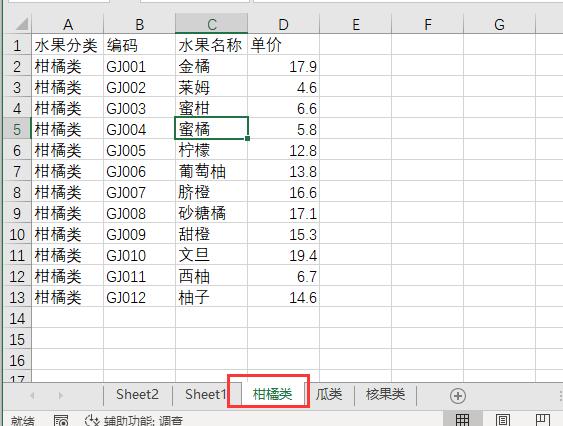Select cell containing GJ002
The image size is (563, 426).
(x=139, y=87)
